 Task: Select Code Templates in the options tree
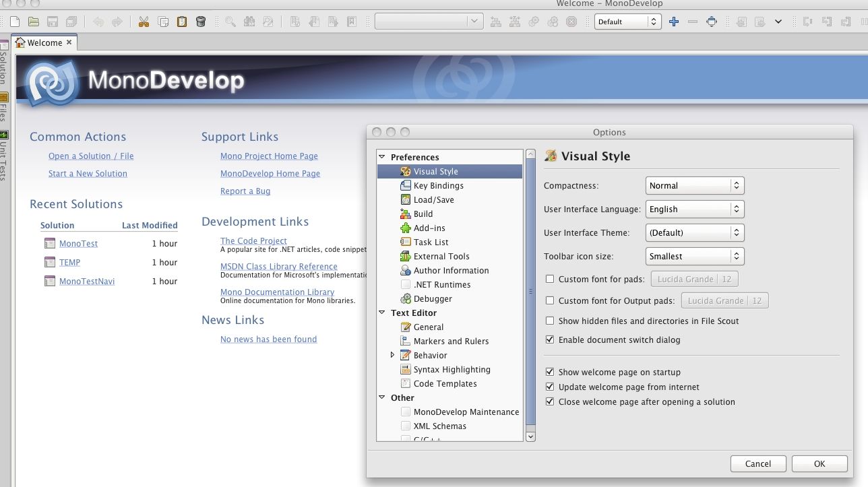coord(445,383)
